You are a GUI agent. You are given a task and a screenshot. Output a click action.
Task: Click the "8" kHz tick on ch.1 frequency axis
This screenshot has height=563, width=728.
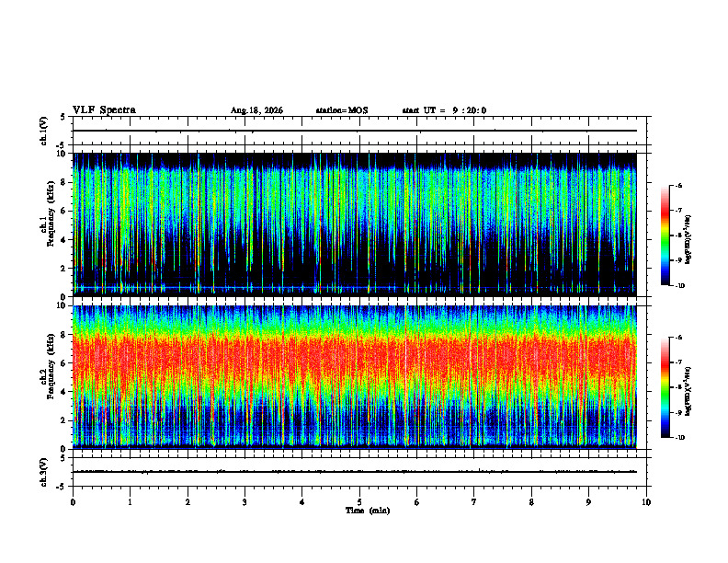[63, 182]
